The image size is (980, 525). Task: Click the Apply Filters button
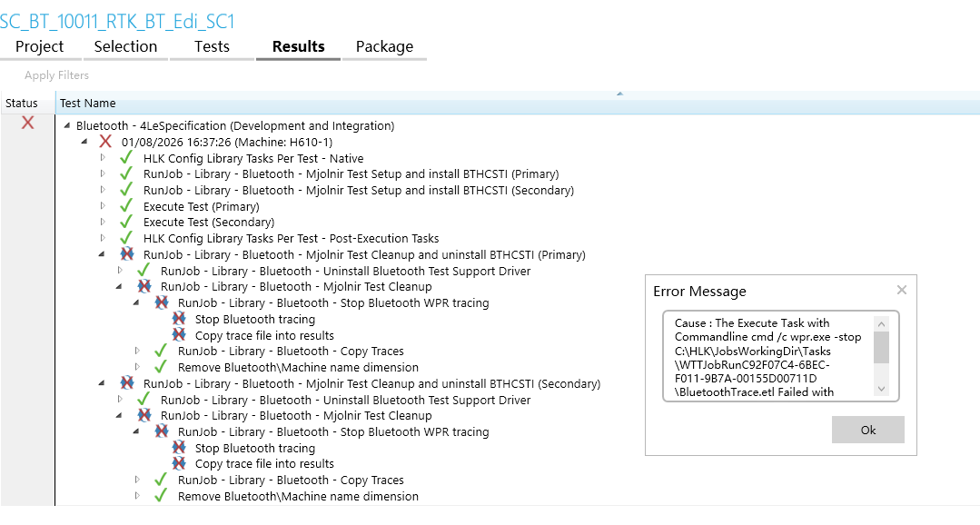[x=56, y=75]
